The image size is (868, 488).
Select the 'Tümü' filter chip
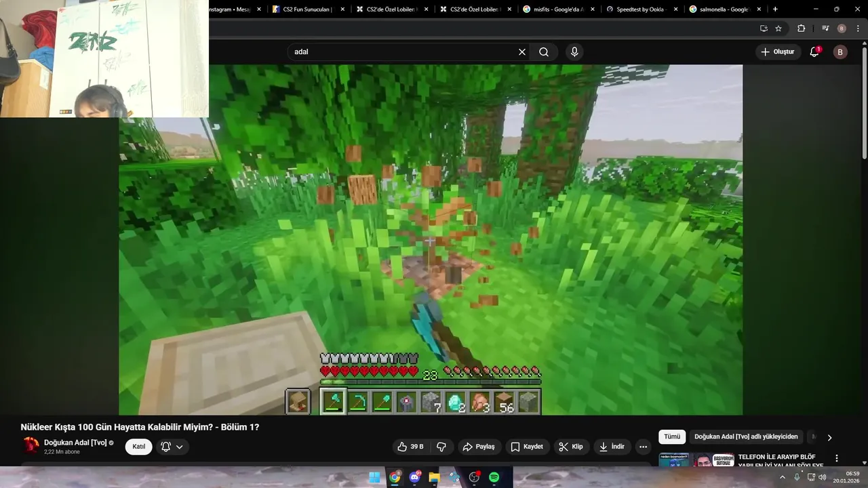pyautogui.click(x=672, y=437)
